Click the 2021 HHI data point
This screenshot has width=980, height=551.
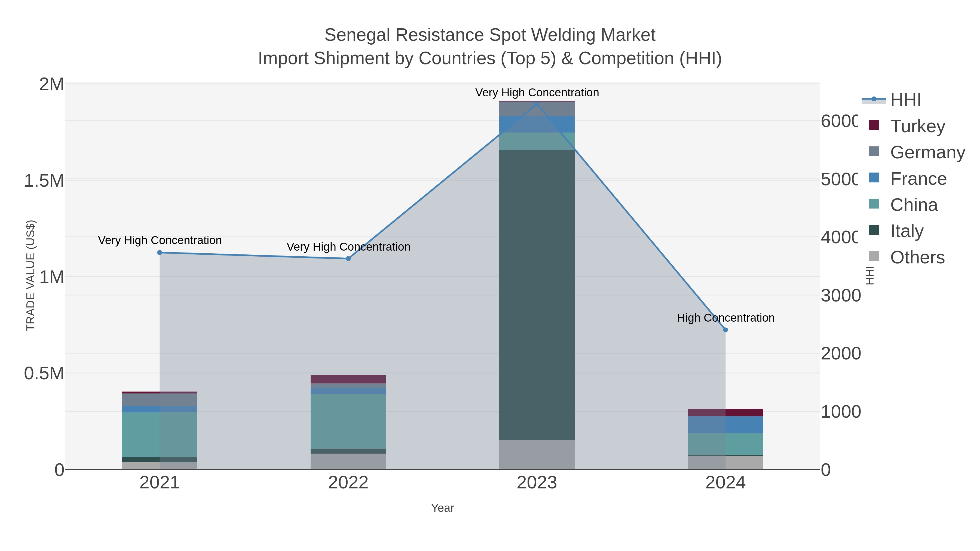[x=160, y=253]
